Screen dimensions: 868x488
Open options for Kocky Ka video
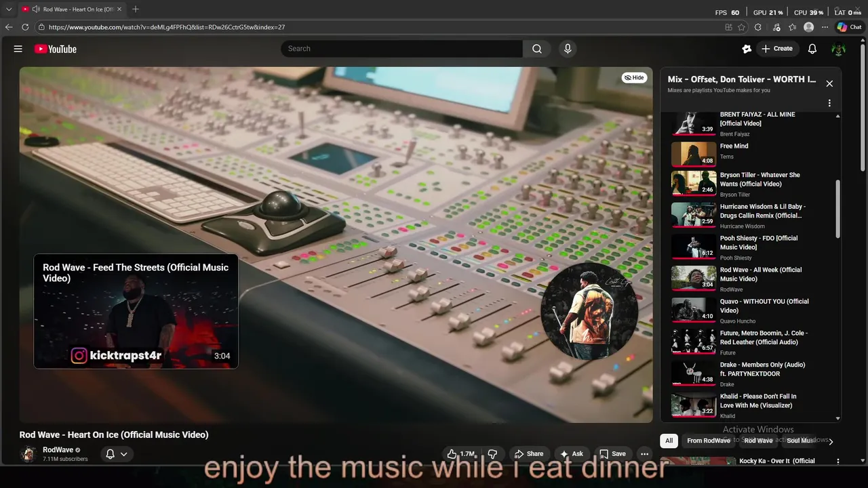tap(838, 461)
